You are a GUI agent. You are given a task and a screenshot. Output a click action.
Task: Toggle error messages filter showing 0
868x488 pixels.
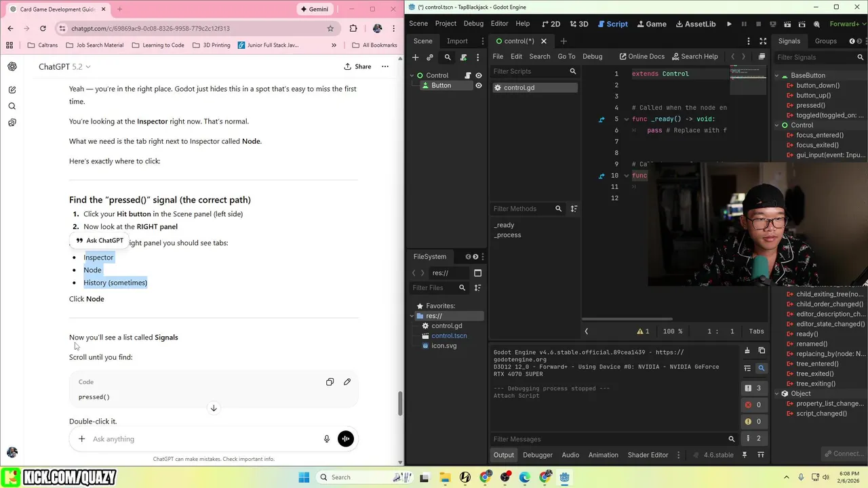(x=753, y=405)
